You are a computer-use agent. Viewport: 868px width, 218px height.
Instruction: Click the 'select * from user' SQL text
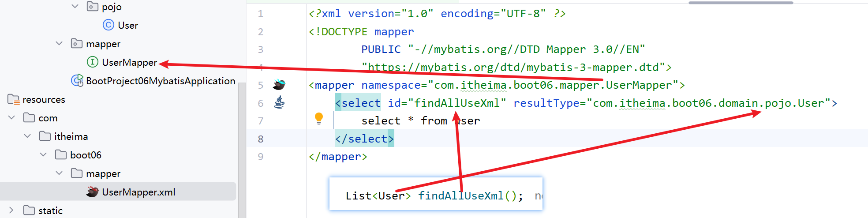tap(421, 121)
